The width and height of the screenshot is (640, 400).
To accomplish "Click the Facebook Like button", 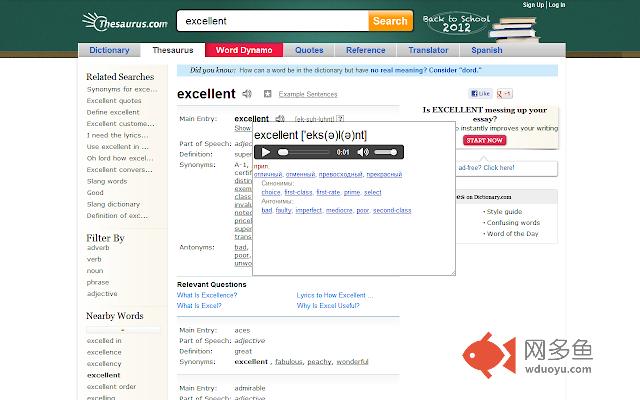I will (x=481, y=94).
